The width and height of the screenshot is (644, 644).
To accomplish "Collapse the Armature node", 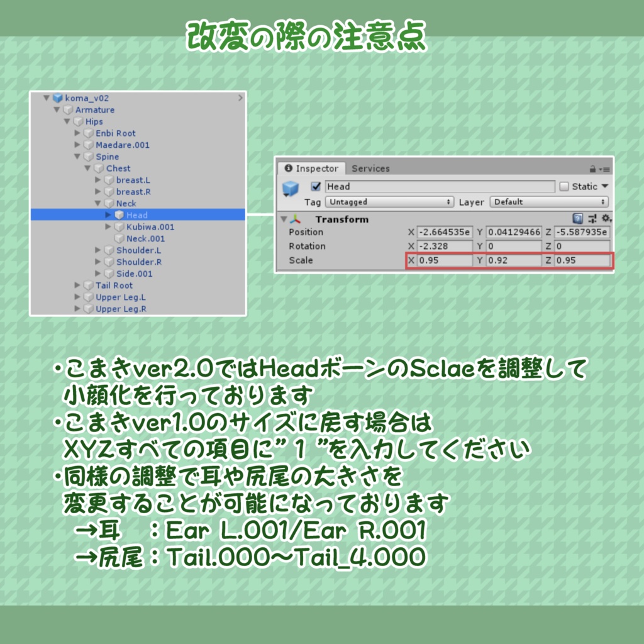I will pos(57,109).
